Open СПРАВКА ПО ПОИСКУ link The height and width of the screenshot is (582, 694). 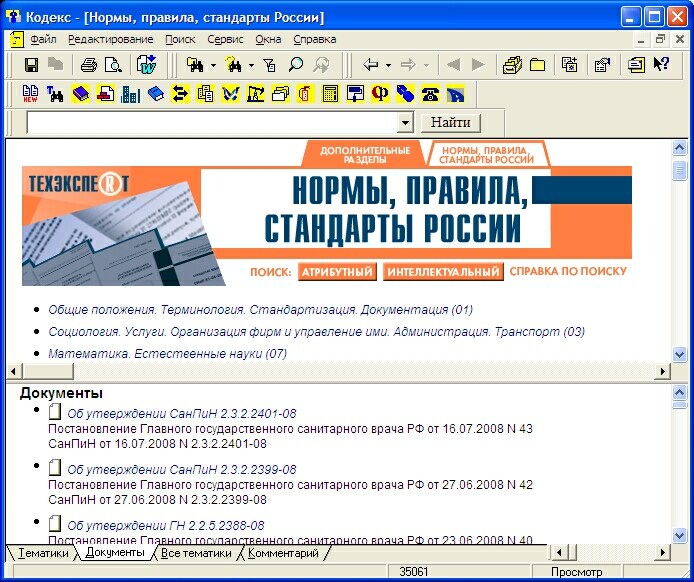click(568, 271)
